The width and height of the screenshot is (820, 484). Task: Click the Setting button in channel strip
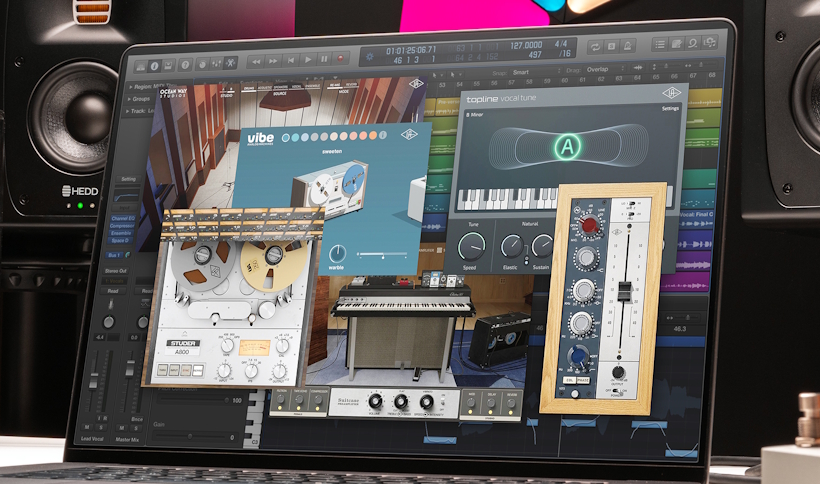[128, 179]
